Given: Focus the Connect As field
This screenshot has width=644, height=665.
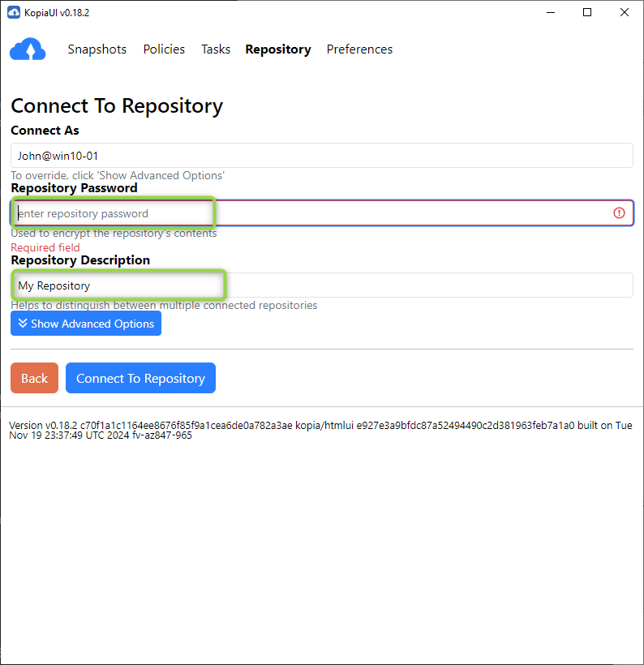Looking at the screenshot, I should click(322, 156).
